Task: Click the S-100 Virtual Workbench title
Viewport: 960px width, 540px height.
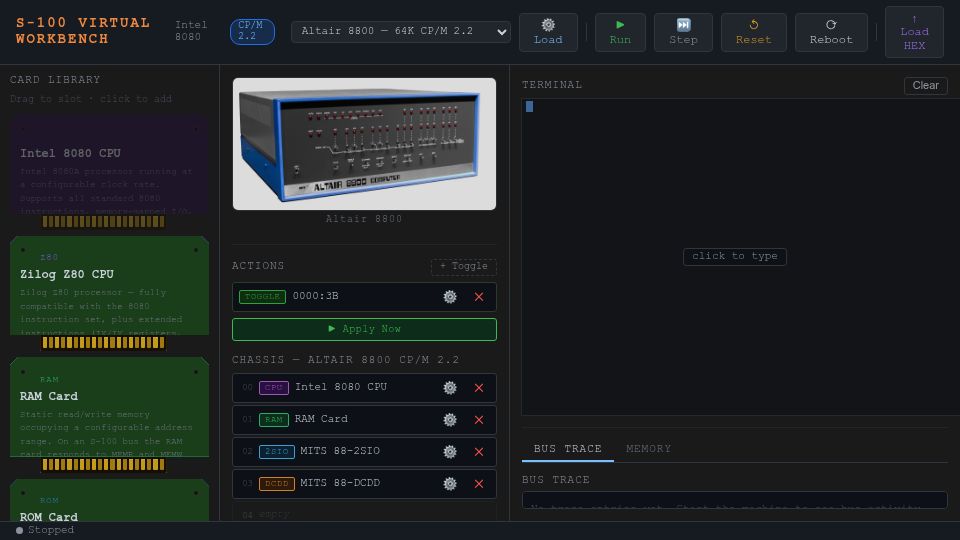Action: pos(83,31)
